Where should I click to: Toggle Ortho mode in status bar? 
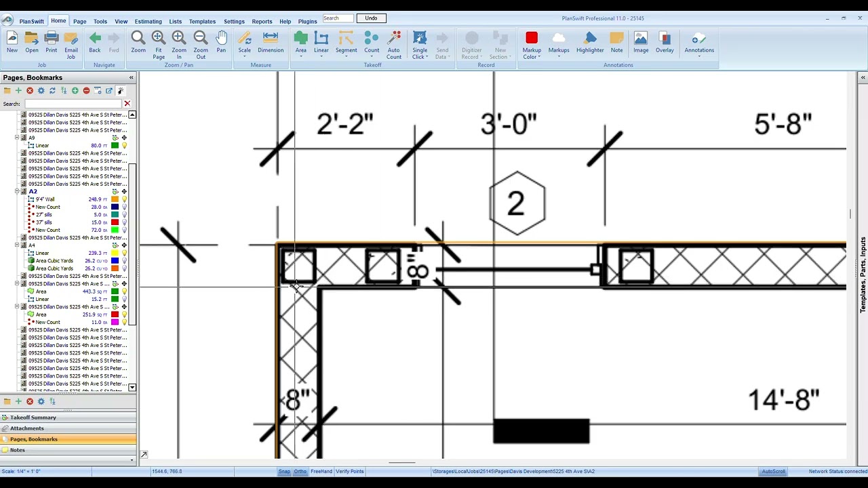(x=300, y=472)
